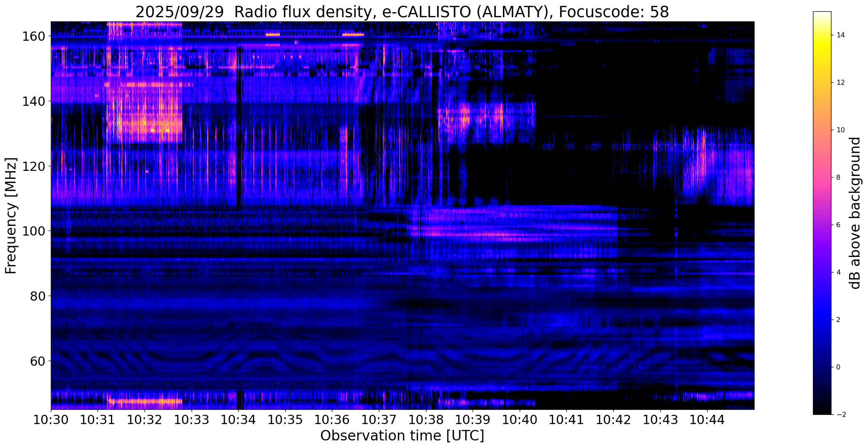Click the 10:35 time tick label
The width and height of the screenshot is (868, 448).
click(x=285, y=419)
